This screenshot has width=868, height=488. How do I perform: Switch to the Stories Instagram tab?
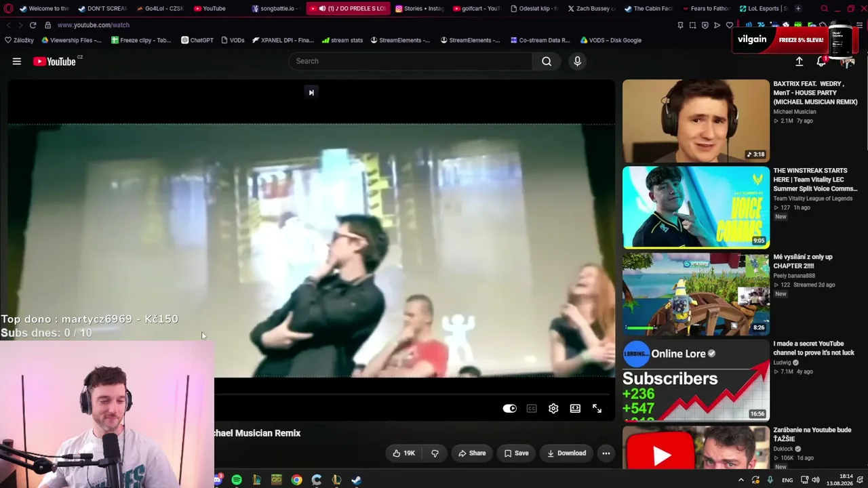[420, 9]
